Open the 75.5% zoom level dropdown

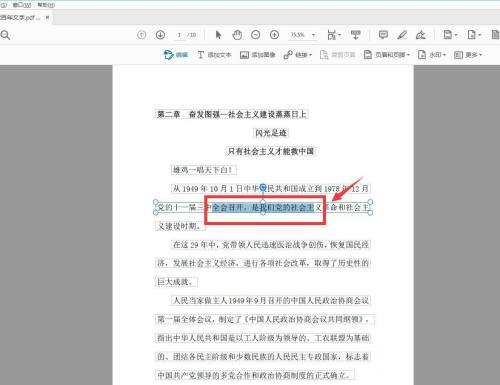[x=303, y=35]
